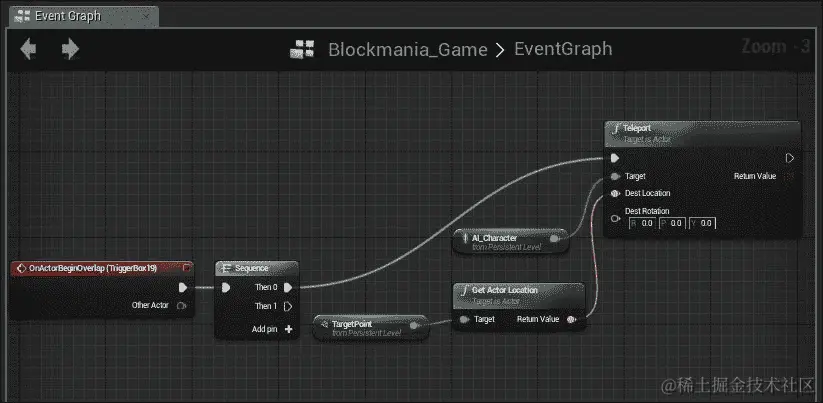The image size is (823, 403).
Task: Go forward with the right navigation arrow
Action: click(70, 49)
